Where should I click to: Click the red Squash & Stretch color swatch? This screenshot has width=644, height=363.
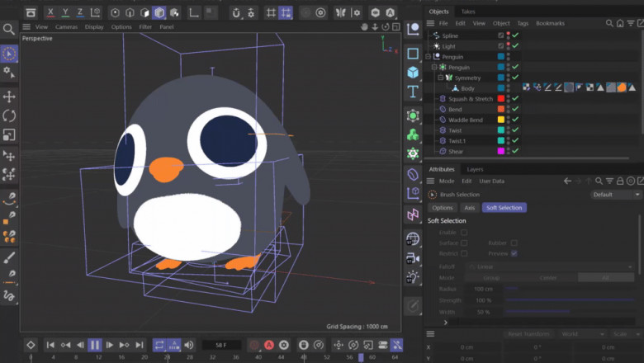[x=501, y=98]
